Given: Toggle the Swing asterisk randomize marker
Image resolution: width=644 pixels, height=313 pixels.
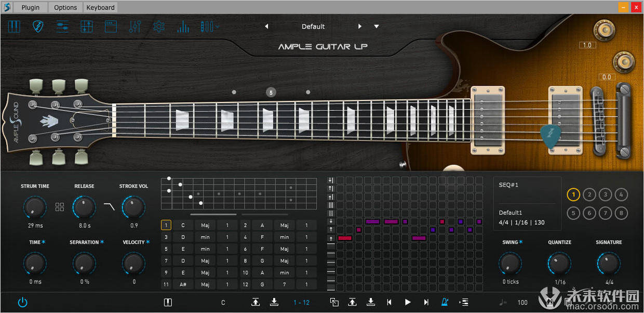Looking at the screenshot, I should [x=521, y=242].
